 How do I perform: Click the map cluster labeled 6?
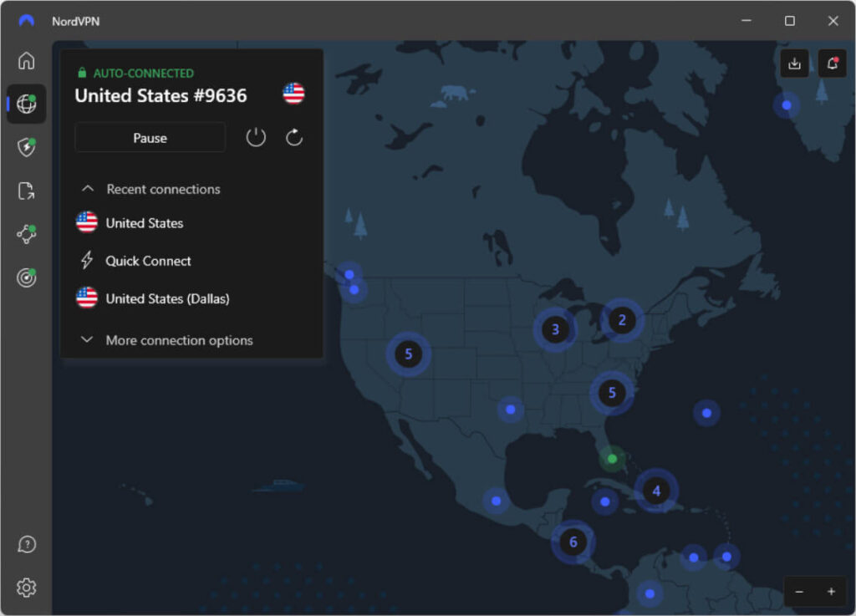coord(573,542)
